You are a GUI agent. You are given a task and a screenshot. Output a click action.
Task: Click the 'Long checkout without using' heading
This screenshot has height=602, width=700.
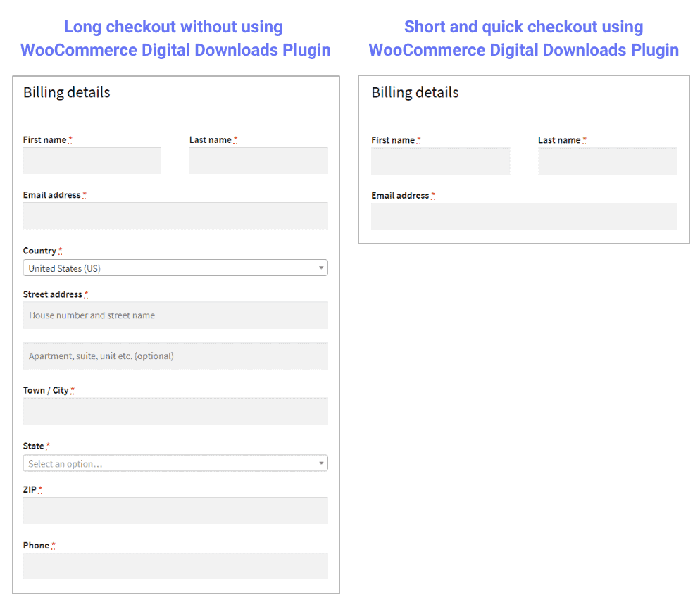(173, 27)
